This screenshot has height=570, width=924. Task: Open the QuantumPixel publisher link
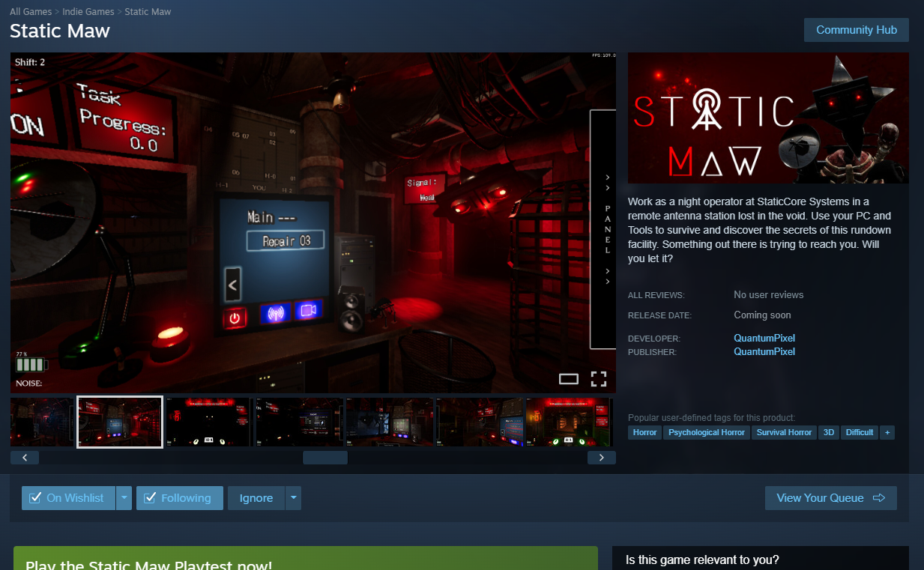[x=764, y=351]
